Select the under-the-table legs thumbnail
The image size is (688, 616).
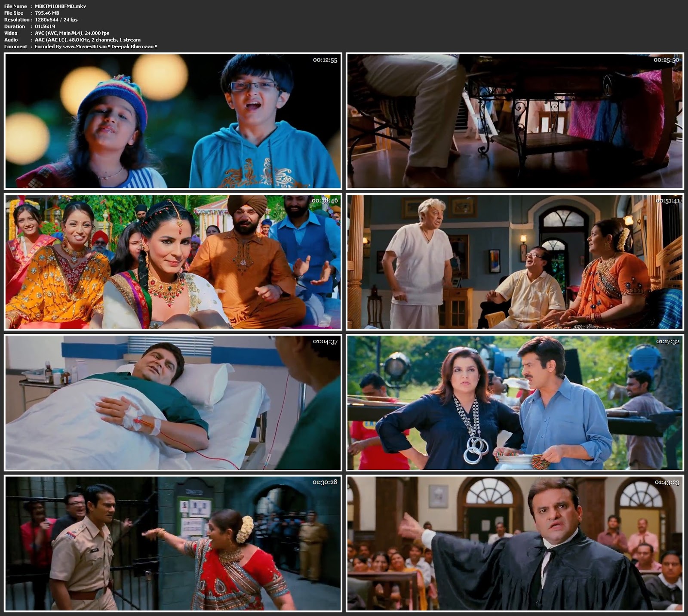pyautogui.click(x=515, y=121)
